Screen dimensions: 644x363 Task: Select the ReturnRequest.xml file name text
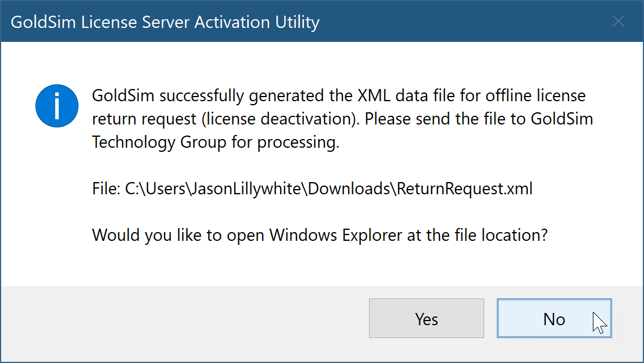coord(464,188)
